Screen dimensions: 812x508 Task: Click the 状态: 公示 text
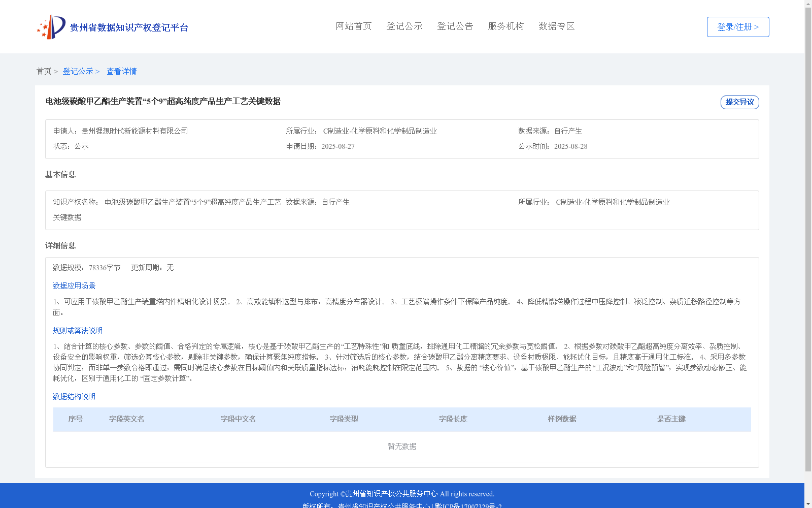pos(71,146)
